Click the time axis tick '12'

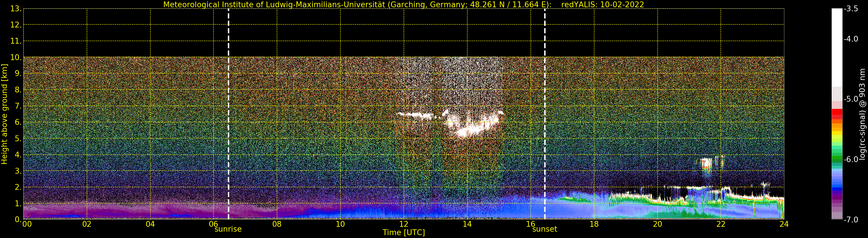point(404,224)
